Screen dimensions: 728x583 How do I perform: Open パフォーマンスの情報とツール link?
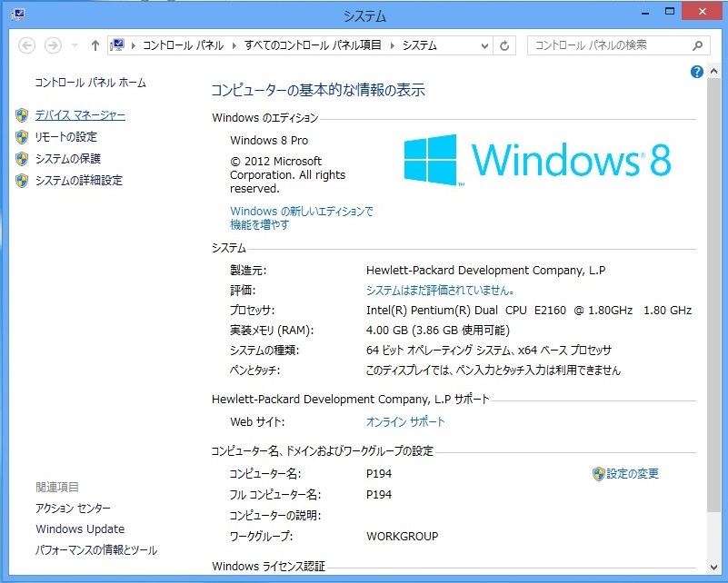pyautogui.click(x=96, y=550)
